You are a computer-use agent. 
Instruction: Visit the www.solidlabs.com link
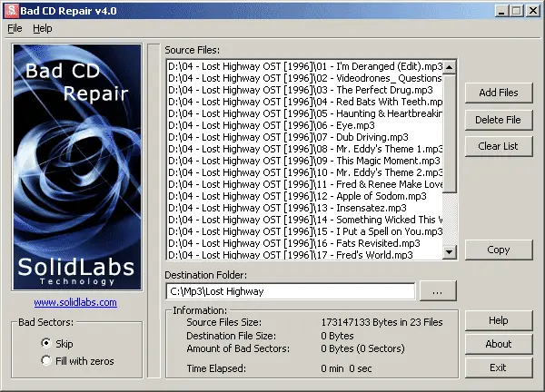tap(75, 302)
